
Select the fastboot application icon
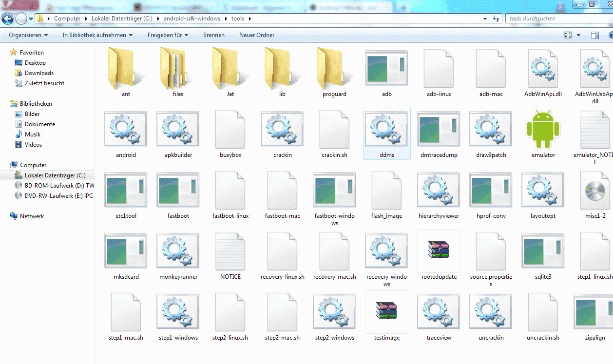(x=178, y=191)
